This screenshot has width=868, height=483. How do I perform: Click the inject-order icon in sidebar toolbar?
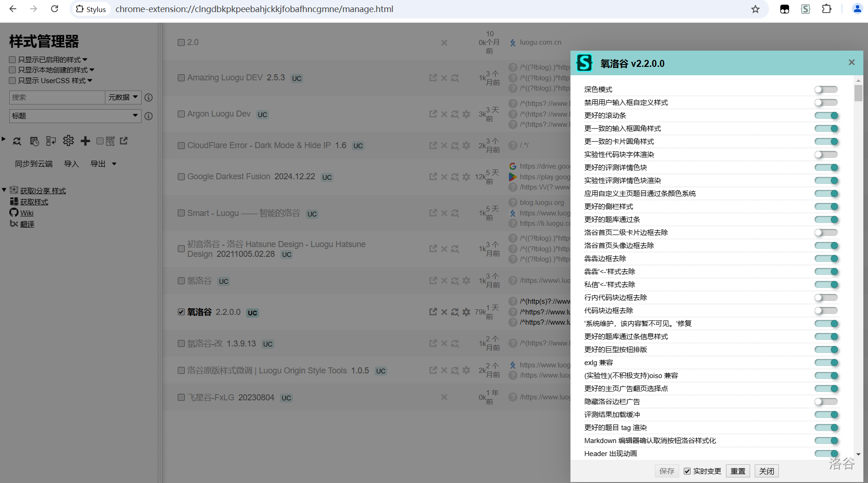pyautogui.click(x=51, y=141)
